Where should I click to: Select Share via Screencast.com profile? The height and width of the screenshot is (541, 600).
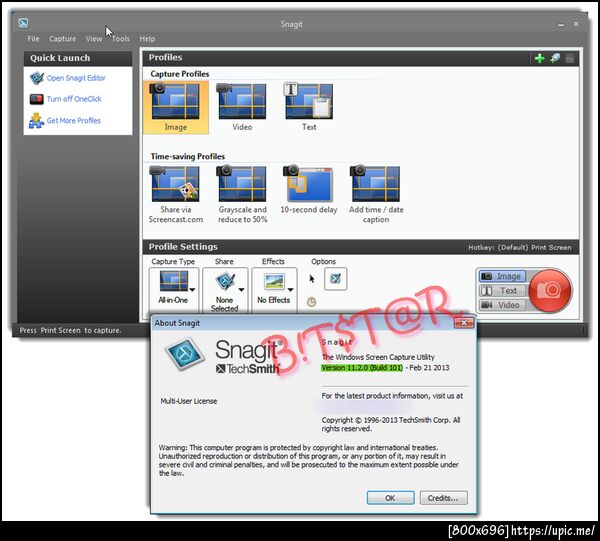pyautogui.click(x=176, y=194)
